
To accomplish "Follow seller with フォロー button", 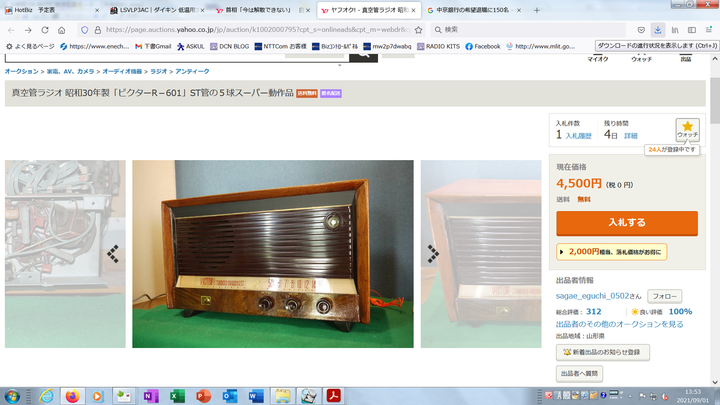I will (x=665, y=297).
